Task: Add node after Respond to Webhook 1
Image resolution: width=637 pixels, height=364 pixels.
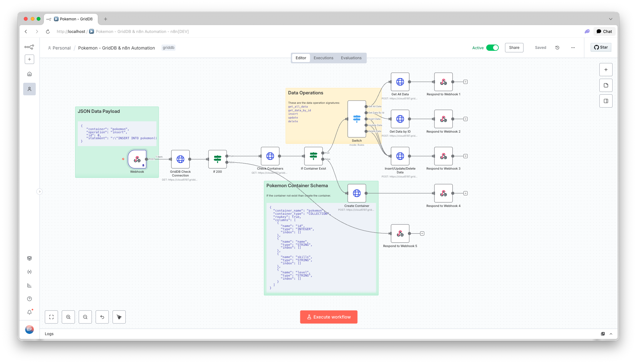Action: [x=466, y=82]
